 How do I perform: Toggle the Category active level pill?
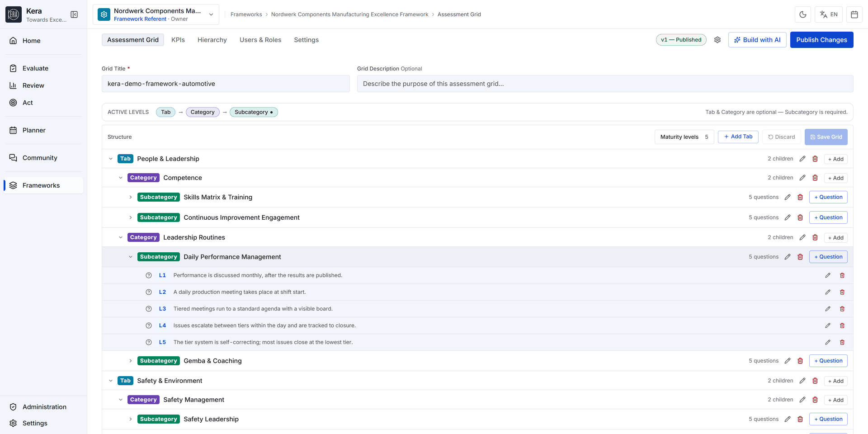pyautogui.click(x=203, y=112)
